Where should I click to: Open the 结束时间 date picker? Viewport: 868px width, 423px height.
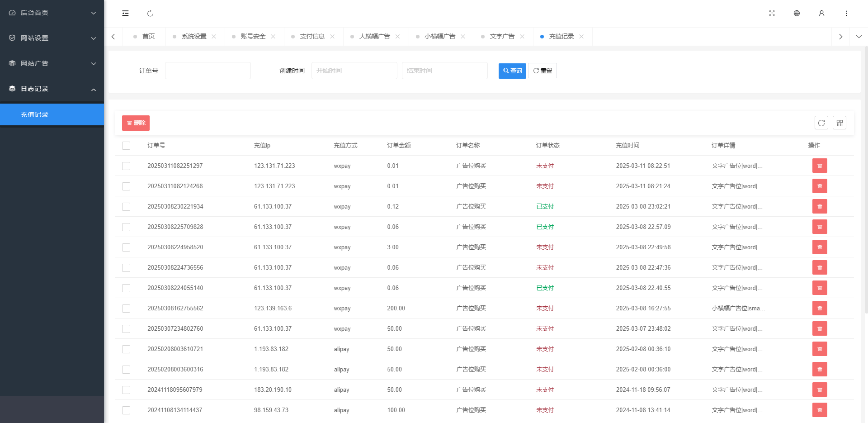[x=444, y=71]
